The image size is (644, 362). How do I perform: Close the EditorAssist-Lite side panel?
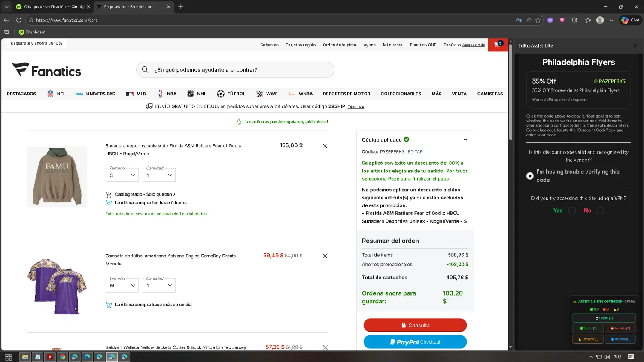635,45
